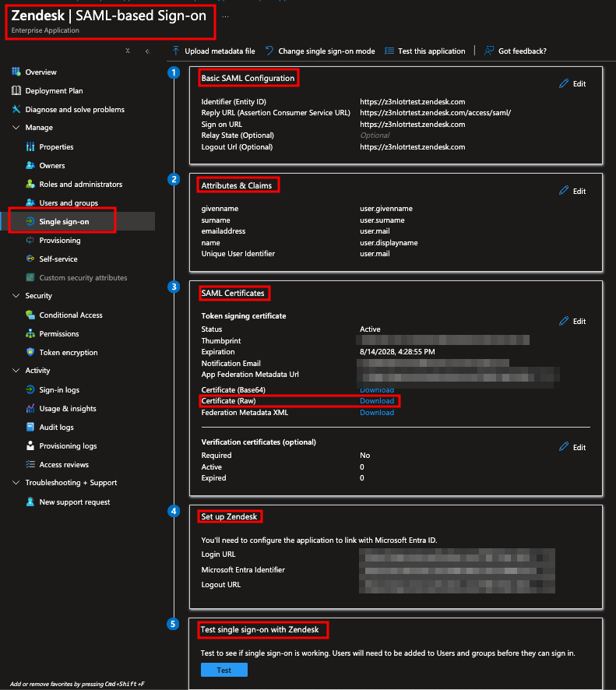
Task: Click the undo icon beside Change single sign-on mode
Action: pos(269,51)
